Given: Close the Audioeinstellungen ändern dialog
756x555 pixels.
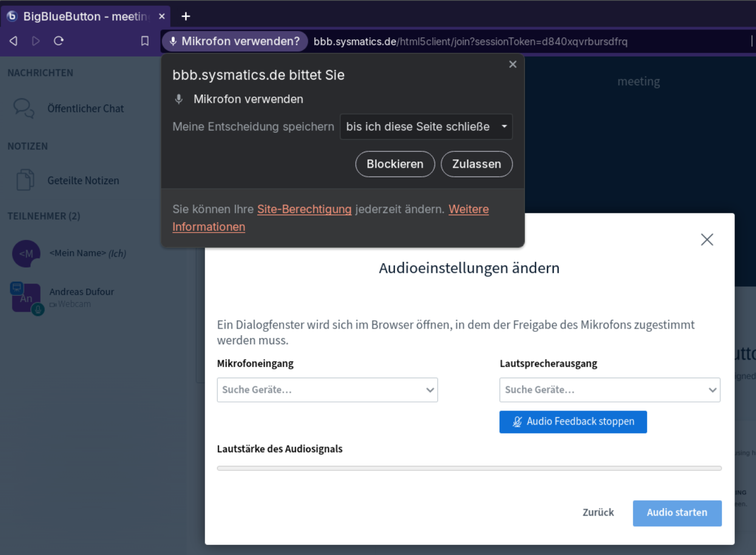Looking at the screenshot, I should click(x=707, y=239).
